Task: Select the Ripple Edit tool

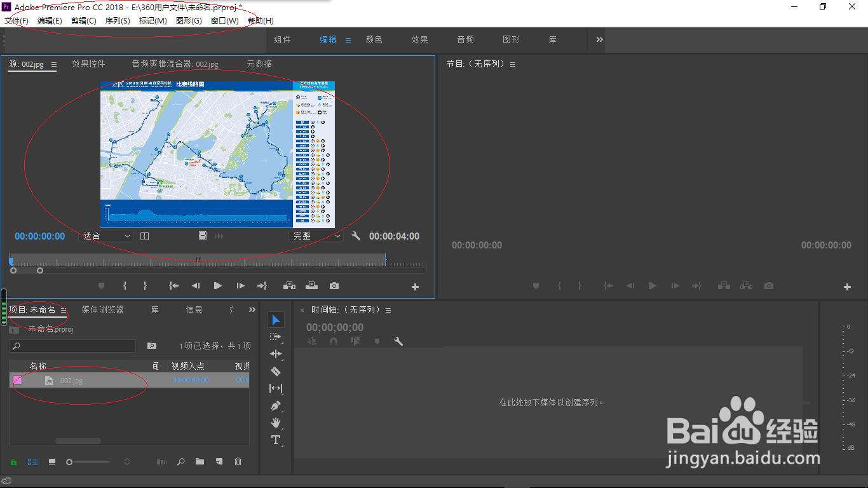Action: (276, 354)
